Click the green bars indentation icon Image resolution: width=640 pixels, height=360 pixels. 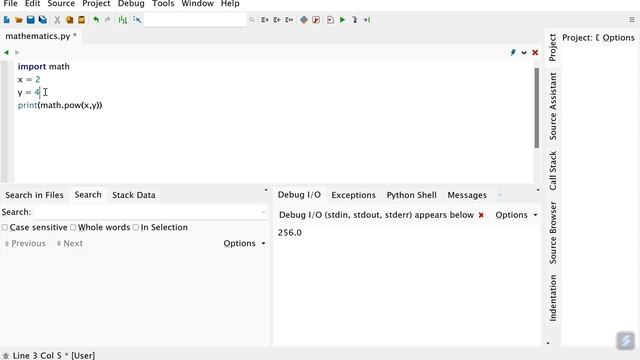click(x=122, y=20)
